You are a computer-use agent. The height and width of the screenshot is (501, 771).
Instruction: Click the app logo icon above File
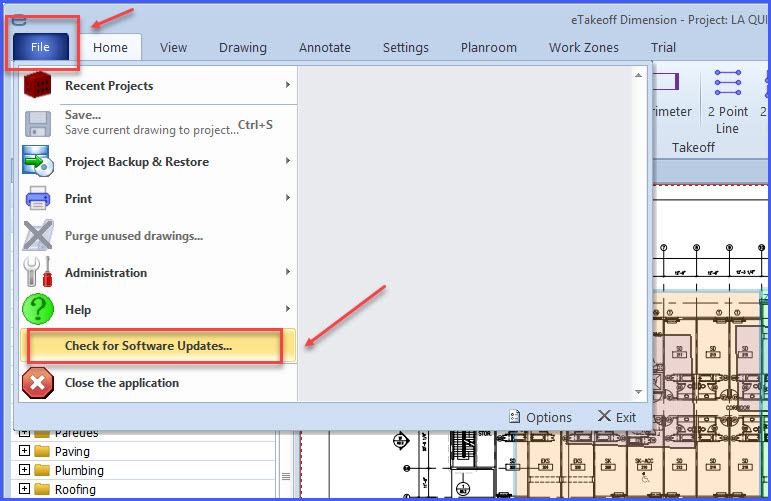point(19,20)
